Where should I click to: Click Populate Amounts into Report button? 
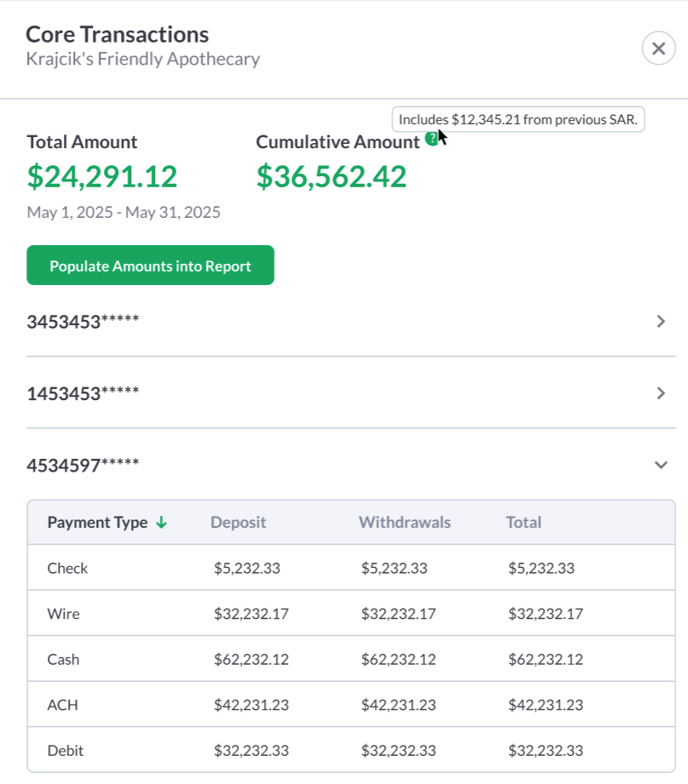coord(151,266)
